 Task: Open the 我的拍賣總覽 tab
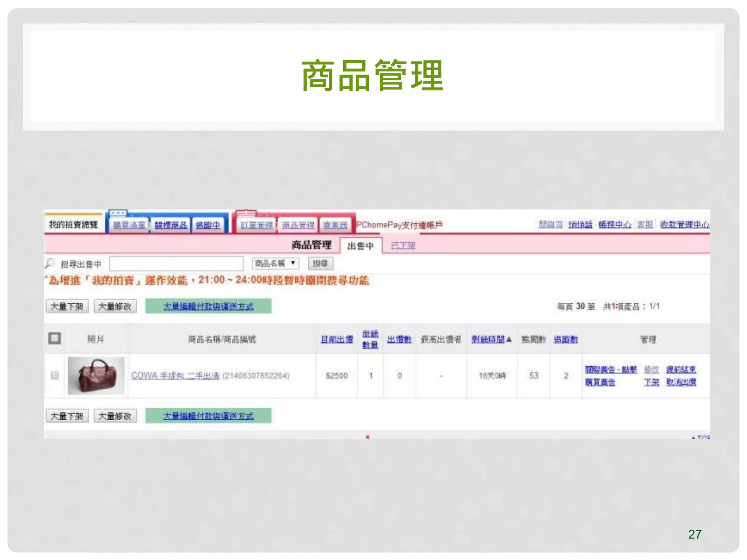pos(73,225)
